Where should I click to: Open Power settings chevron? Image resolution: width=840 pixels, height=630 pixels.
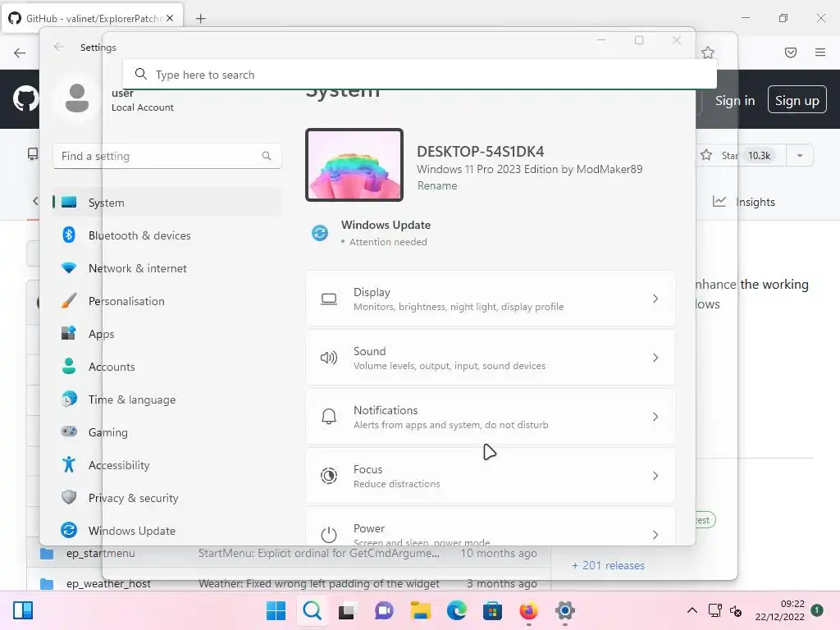click(655, 535)
